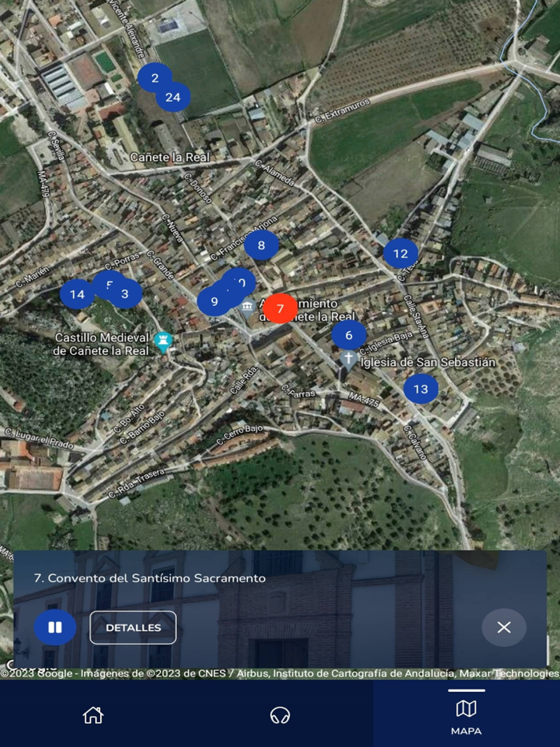Tap the C. Donoso street label
560x747 pixels.
coord(198,188)
